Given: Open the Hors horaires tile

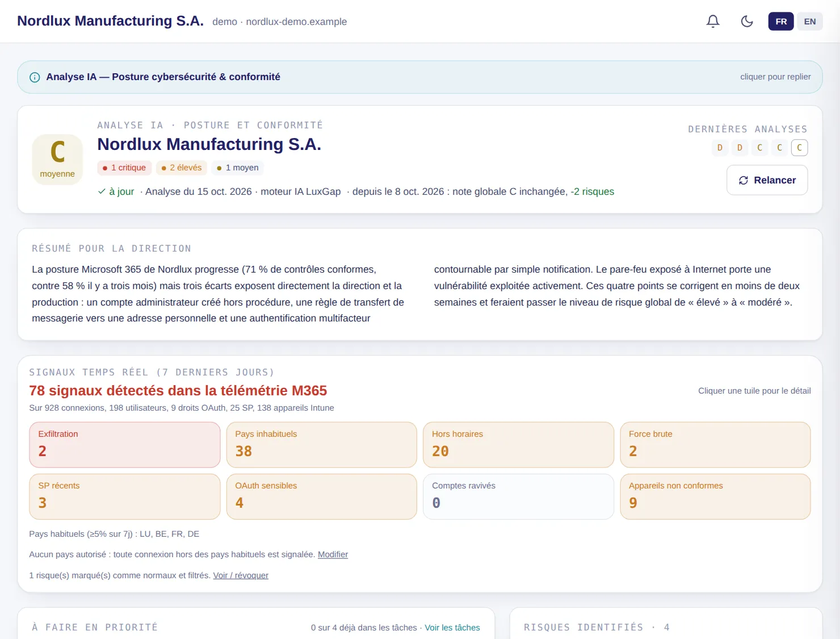Looking at the screenshot, I should pos(519,445).
